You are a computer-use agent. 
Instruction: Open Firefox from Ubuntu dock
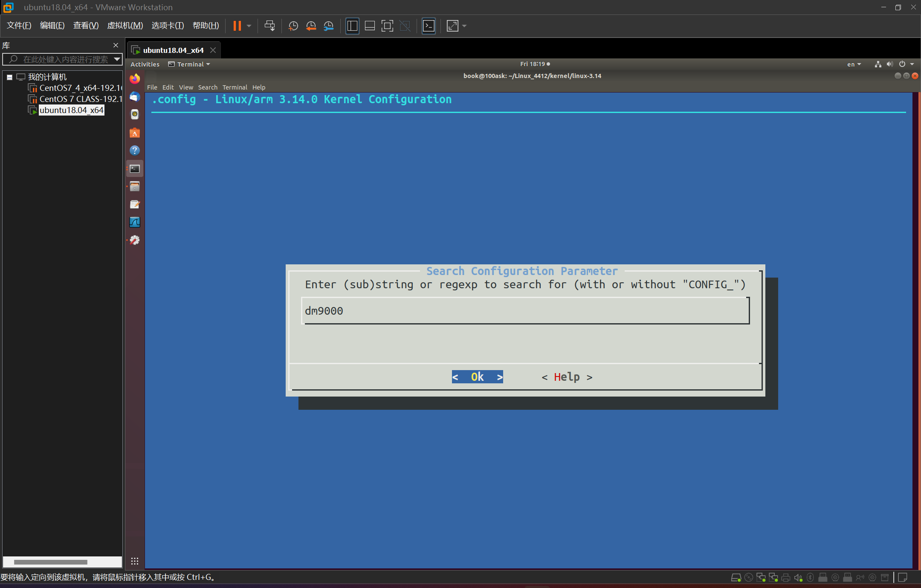click(x=135, y=79)
